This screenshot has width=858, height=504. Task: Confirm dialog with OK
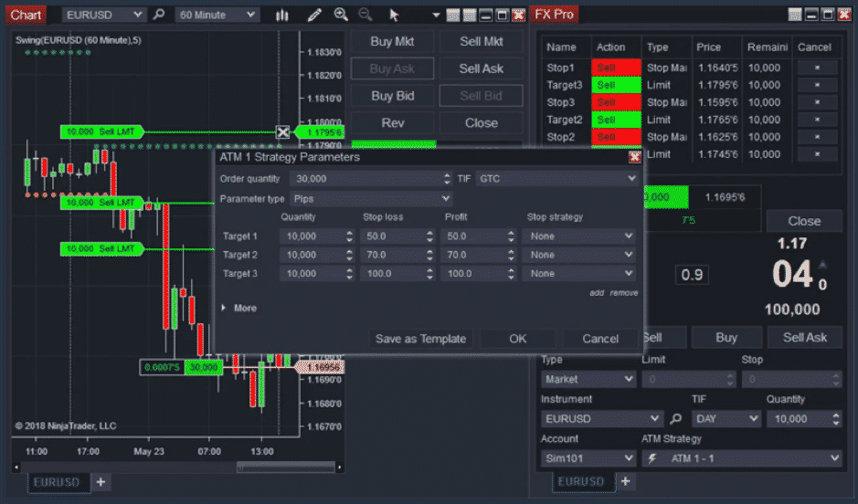[518, 339]
